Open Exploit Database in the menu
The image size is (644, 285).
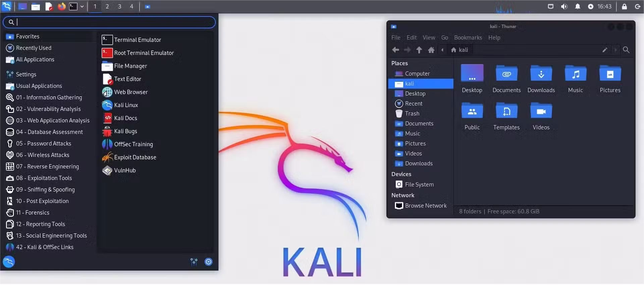(135, 157)
